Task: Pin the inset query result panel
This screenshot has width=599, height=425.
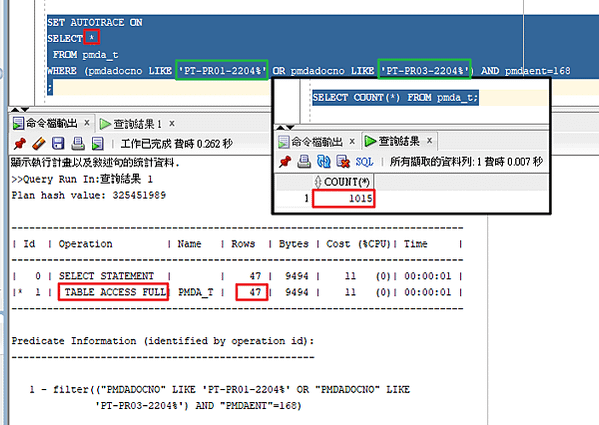Action: (285, 162)
